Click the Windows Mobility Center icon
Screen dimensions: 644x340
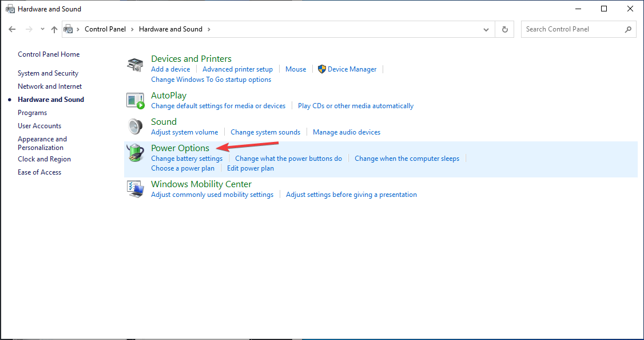click(135, 189)
